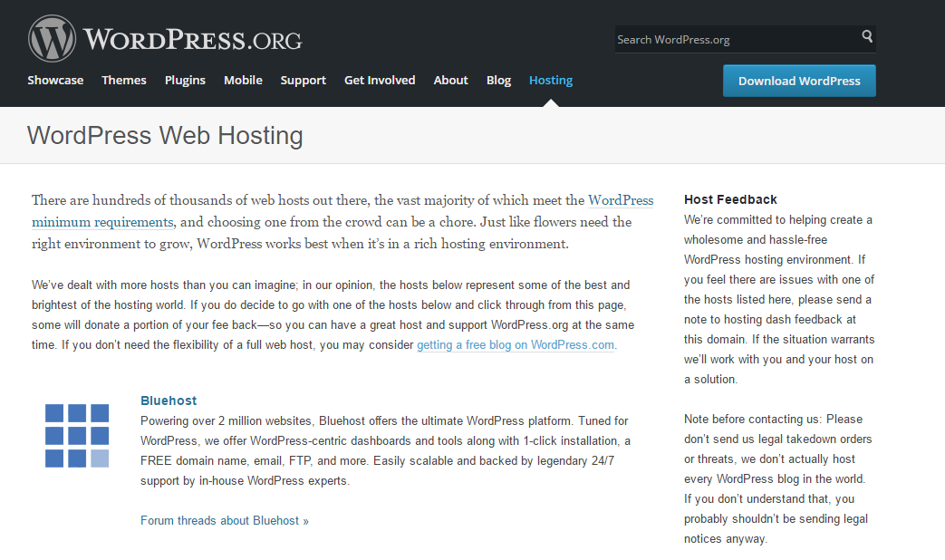Click the Host Feedback heading

pyautogui.click(x=730, y=199)
